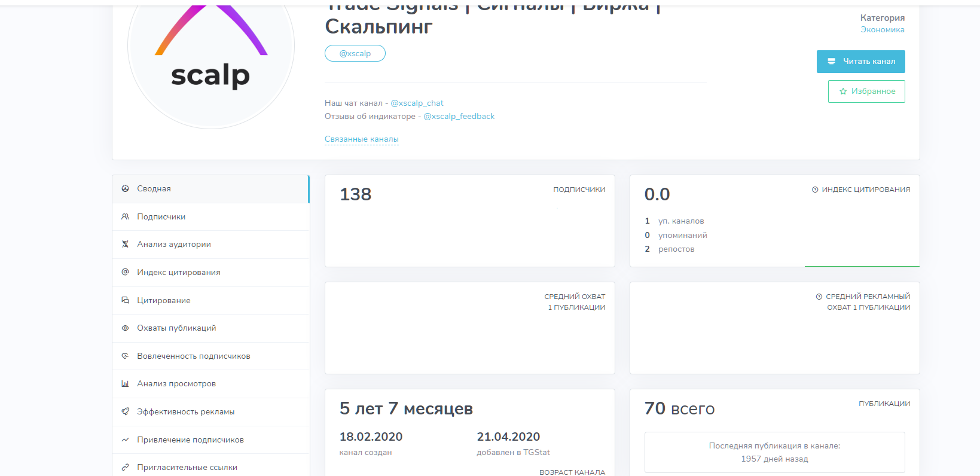Click the "70 всего" publications count
980x476 pixels.
point(679,408)
